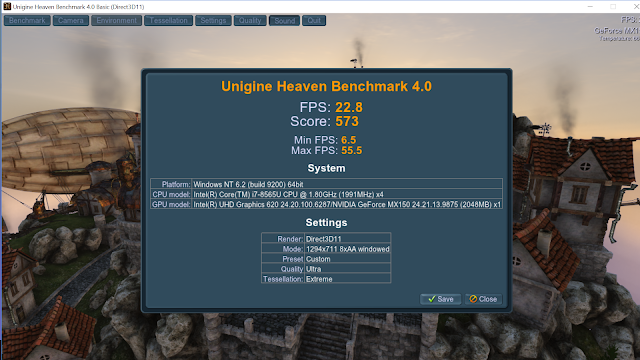The height and width of the screenshot is (360, 640).
Task: Select the Max FPS value 55.5
Action: point(351,151)
